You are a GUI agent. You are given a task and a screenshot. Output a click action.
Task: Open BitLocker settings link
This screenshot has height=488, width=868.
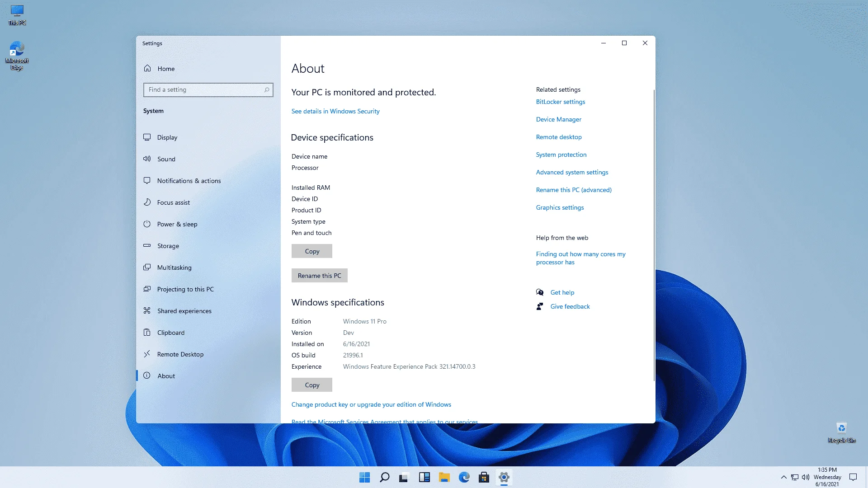pyautogui.click(x=561, y=102)
